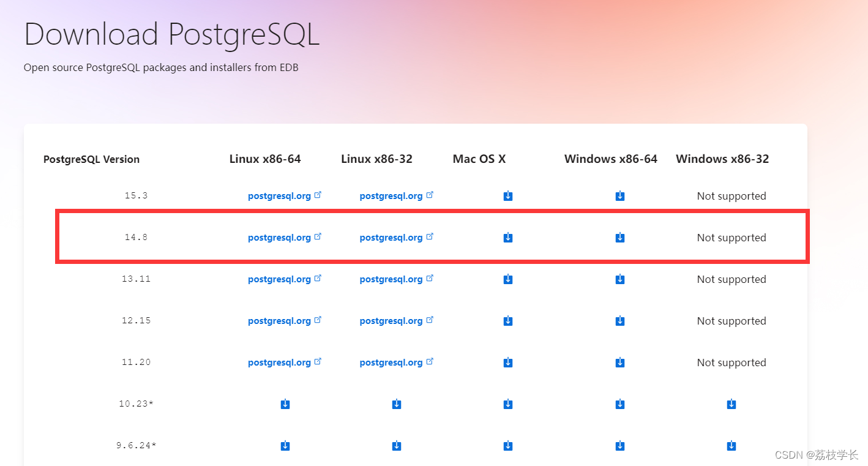The image size is (868, 466).
Task: Download PostgreSQL 15.3 for Mac OS X
Action: coord(508,196)
